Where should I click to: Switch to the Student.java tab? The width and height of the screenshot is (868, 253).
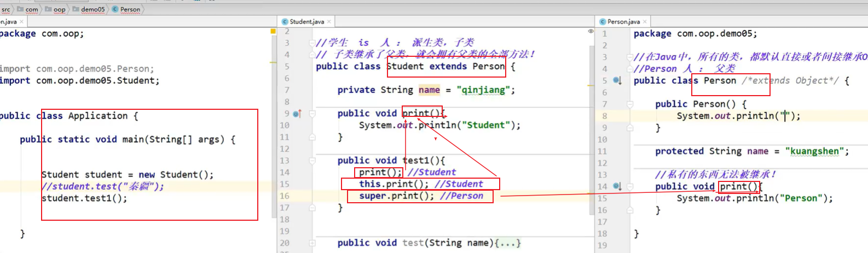click(306, 22)
